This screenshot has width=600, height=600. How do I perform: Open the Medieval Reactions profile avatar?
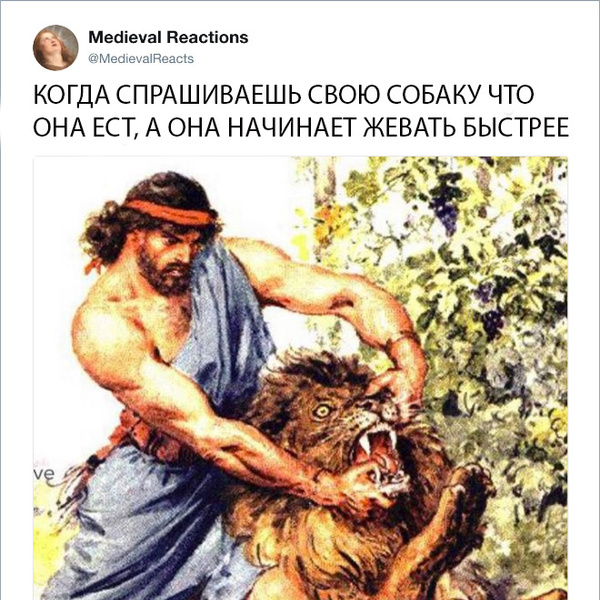pyautogui.click(x=55, y=48)
